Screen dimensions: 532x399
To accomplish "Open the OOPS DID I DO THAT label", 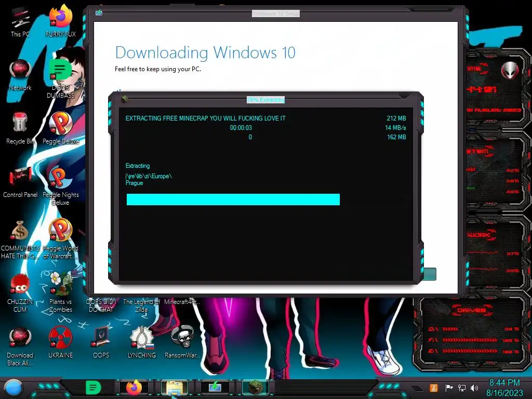I will click(101, 305).
